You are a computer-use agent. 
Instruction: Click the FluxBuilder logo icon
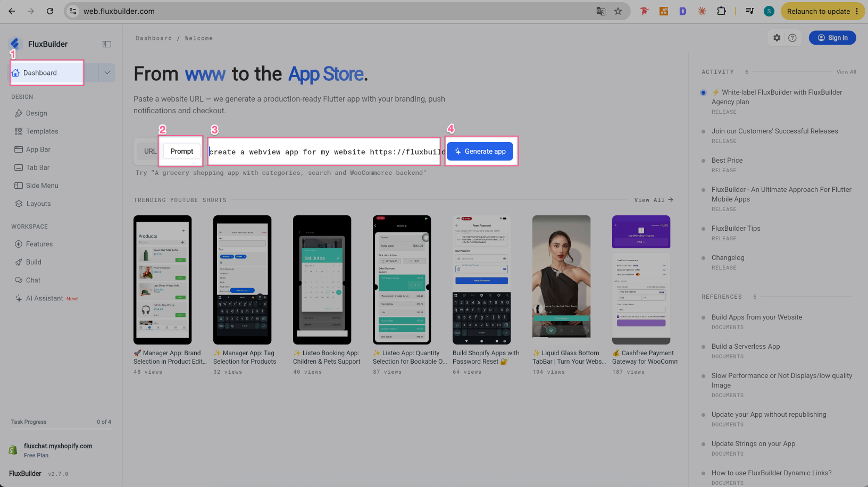(x=15, y=44)
